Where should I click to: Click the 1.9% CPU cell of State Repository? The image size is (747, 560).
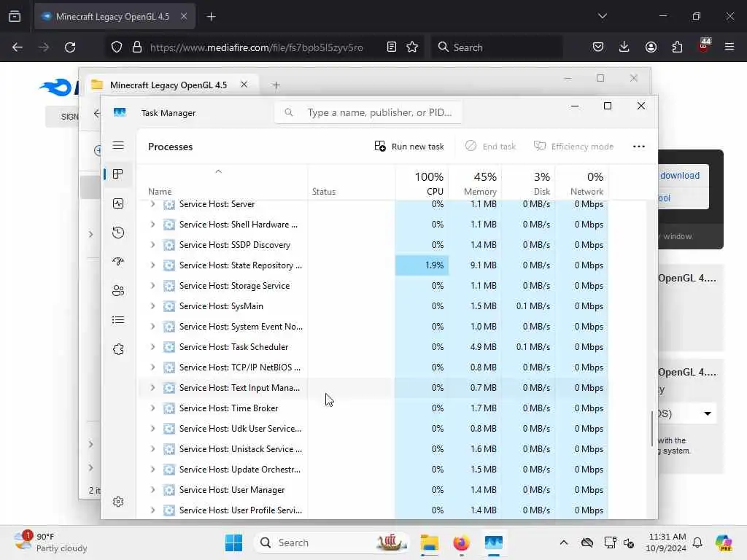point(422,265)
